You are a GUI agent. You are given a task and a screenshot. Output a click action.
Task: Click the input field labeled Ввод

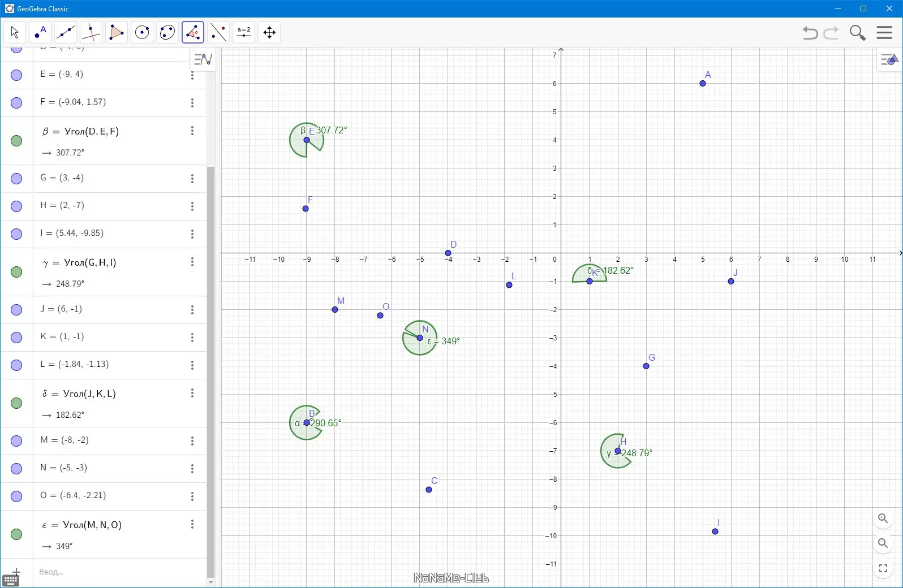tap(119, 572)
